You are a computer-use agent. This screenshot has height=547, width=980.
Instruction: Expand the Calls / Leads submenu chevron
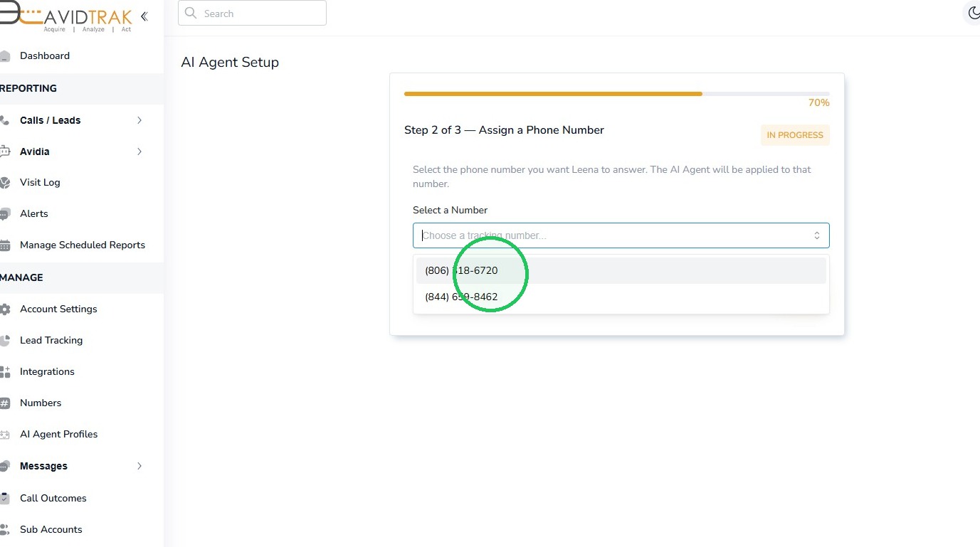tap(139, 120)
